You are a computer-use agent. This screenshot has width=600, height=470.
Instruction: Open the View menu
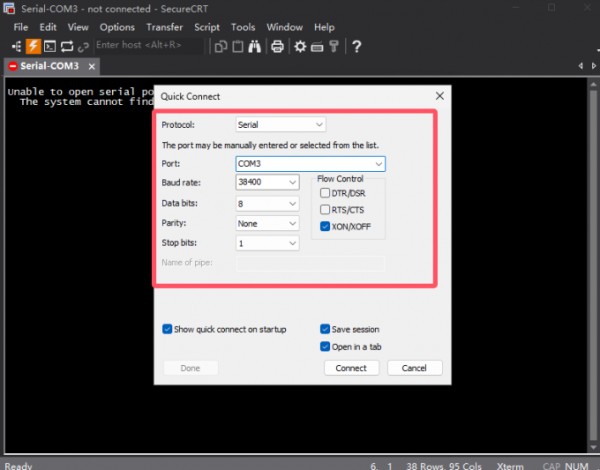78,27
